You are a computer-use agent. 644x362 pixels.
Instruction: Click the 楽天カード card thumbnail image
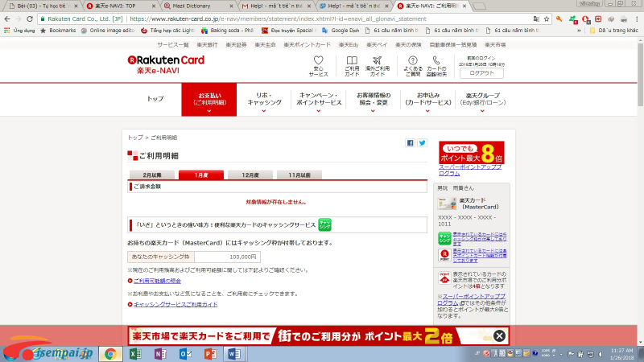pyautogui.click(x=447, y=204)
